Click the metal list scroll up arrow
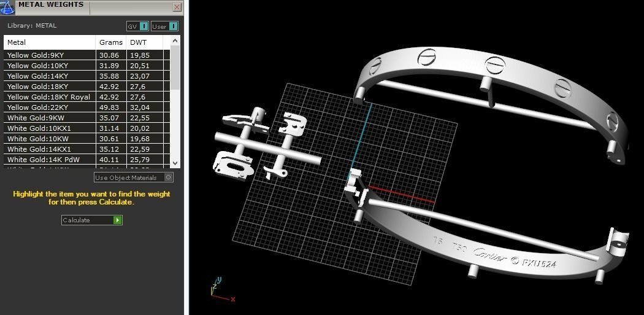The image size is (644, 315). pos(175,41)
